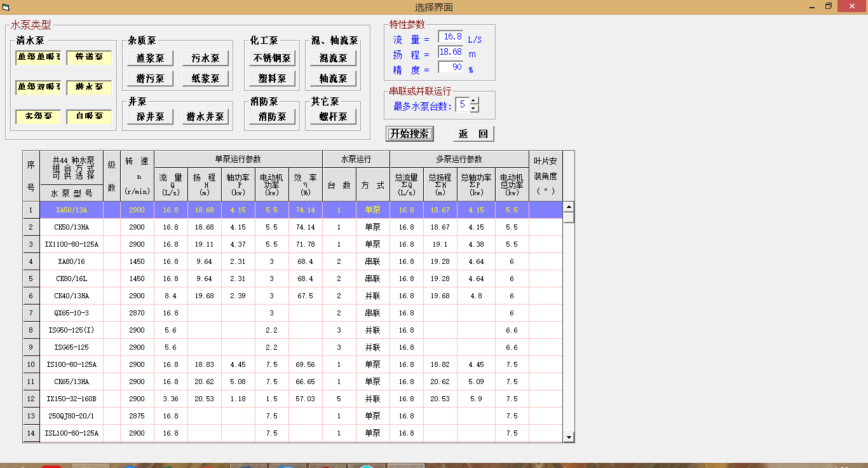Select the ISL100-80-125A pump model

coord(71,433)
